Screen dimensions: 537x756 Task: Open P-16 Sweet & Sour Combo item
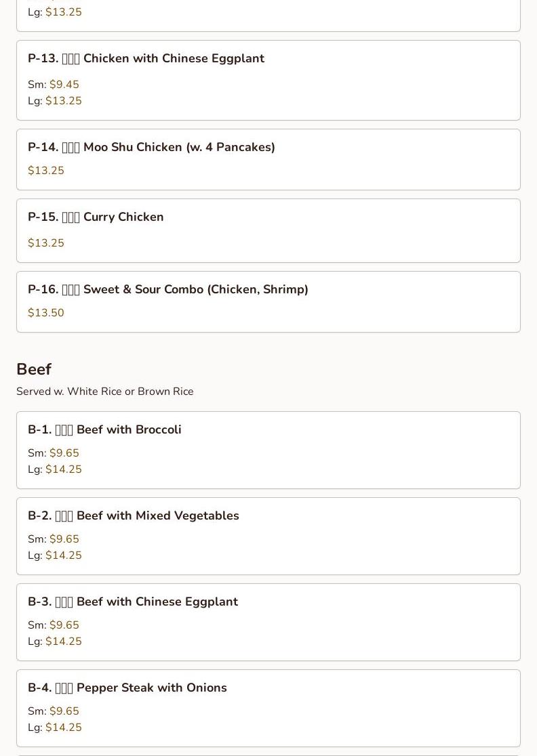pos(268,302)
